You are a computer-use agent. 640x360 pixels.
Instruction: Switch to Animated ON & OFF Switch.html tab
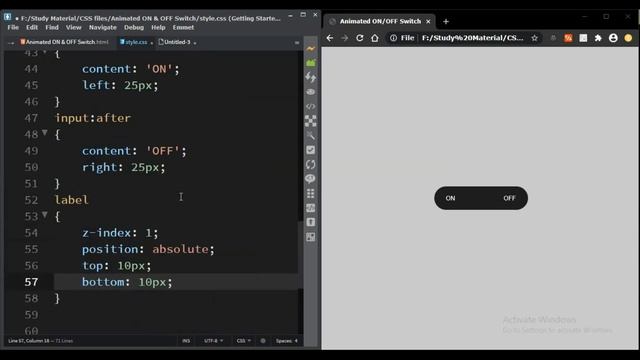tap(64, 42)
